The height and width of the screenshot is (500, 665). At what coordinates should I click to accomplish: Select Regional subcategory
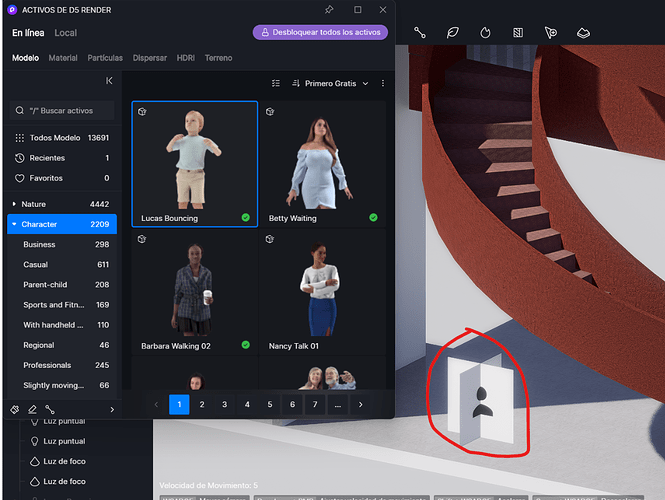(x=62, y=345)
